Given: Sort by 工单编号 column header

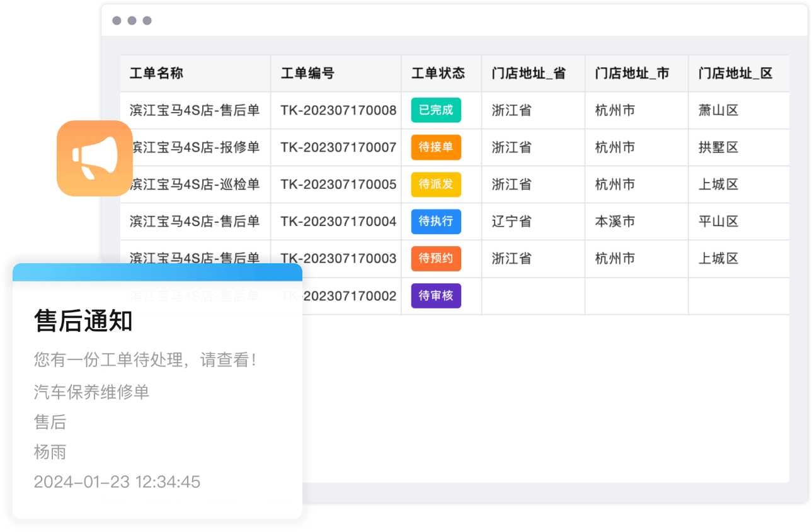Looking at the screenshot, I should pos(307,73).
